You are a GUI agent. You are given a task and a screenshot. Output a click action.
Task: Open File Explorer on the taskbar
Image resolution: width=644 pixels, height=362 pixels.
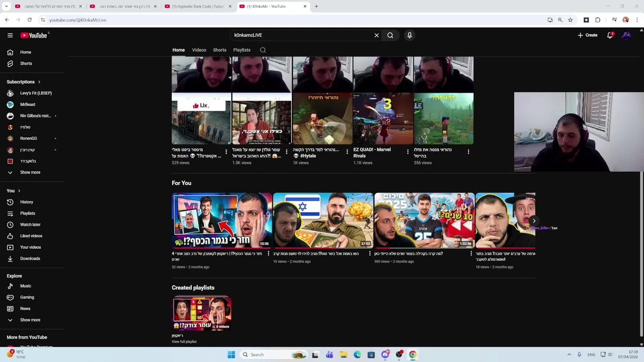click(343, 354)
